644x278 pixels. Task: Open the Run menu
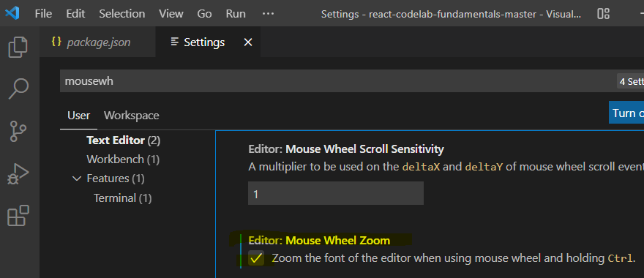point(236,14)
